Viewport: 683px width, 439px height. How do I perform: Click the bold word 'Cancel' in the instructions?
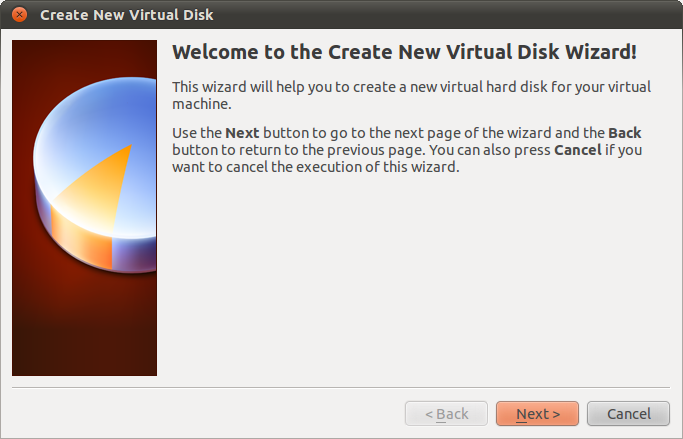pos(577,150)
